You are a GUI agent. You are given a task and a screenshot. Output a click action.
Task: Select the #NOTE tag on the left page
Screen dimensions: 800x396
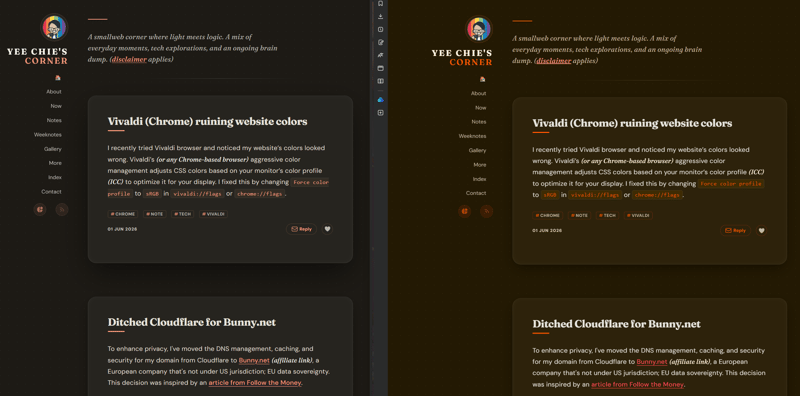(155, 214)
